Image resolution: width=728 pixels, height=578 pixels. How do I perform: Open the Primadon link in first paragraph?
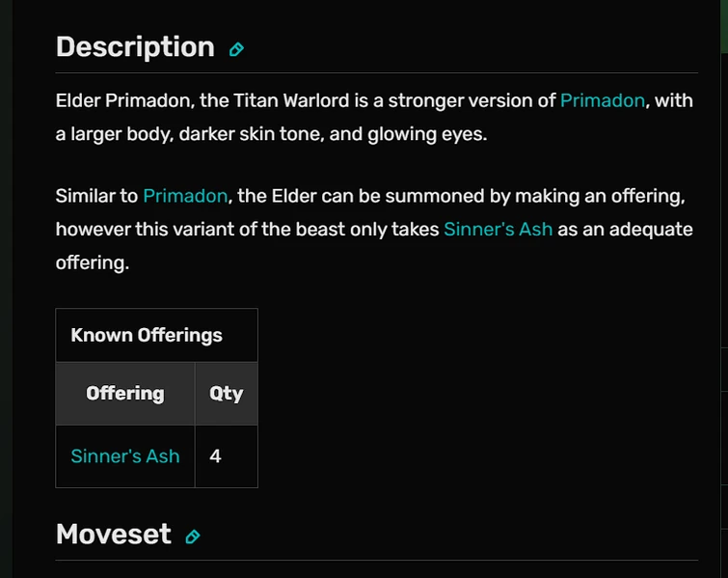point(602,100)
